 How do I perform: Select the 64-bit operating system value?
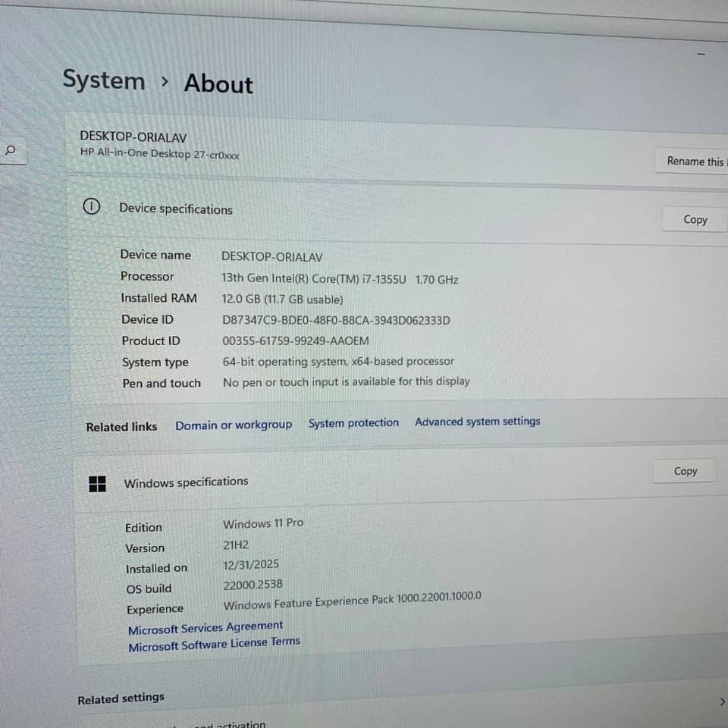tap(338, 361)
